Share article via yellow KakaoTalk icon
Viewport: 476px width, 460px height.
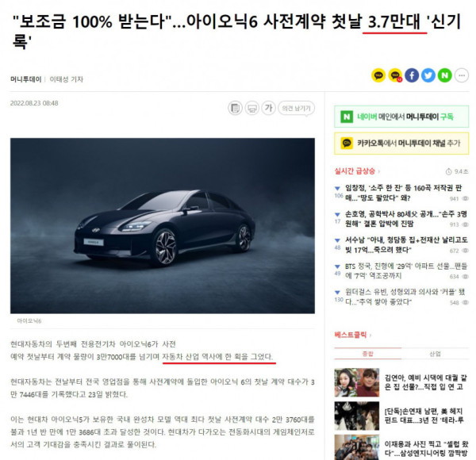tap(378, 75)
